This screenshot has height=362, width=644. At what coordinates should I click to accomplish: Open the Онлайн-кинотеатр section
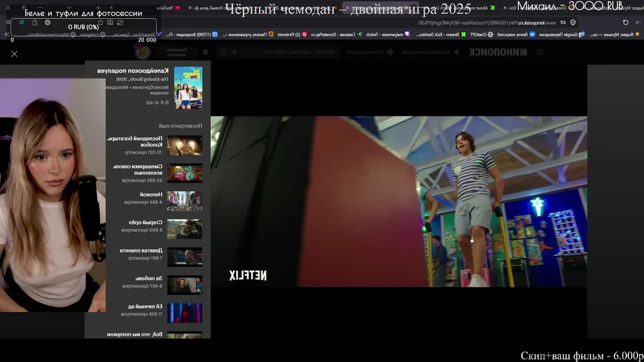[430, 52]
